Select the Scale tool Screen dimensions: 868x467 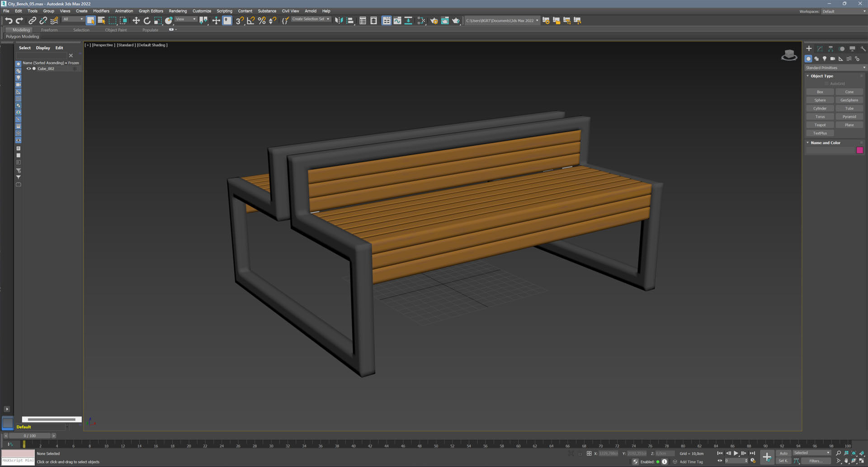pos(158,20)
